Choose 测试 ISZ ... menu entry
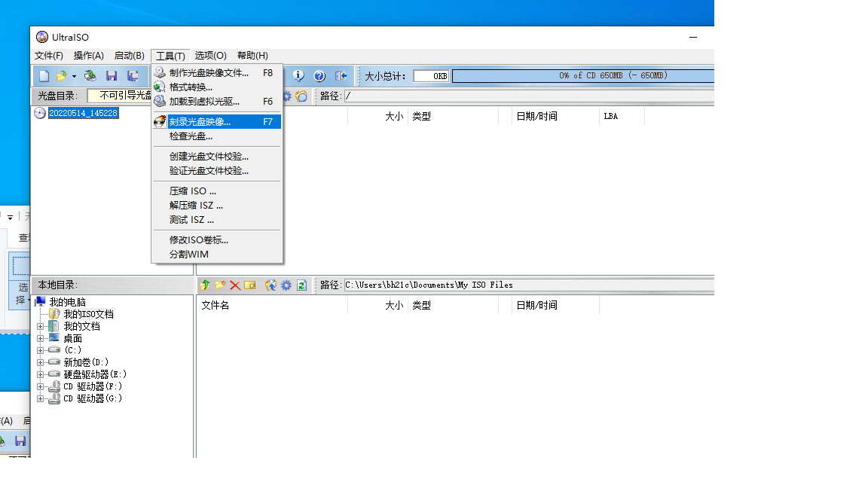The height and width of the screenshot is (488, 868). pos(217,220)
